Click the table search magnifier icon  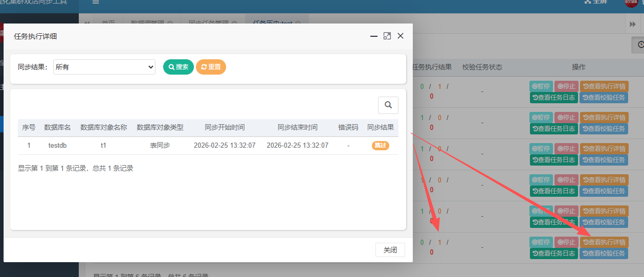click(388, 105)
